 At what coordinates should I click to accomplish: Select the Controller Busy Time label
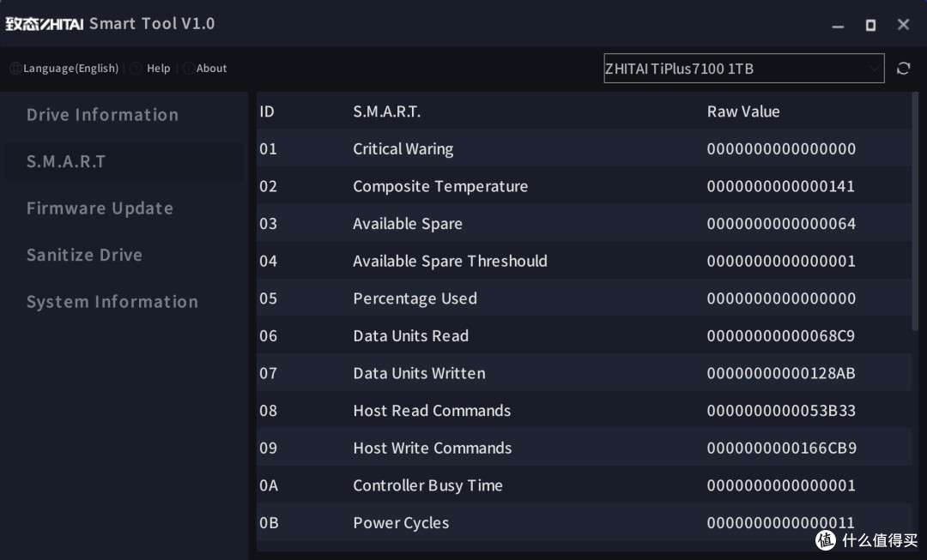click(x=427, y=485)
